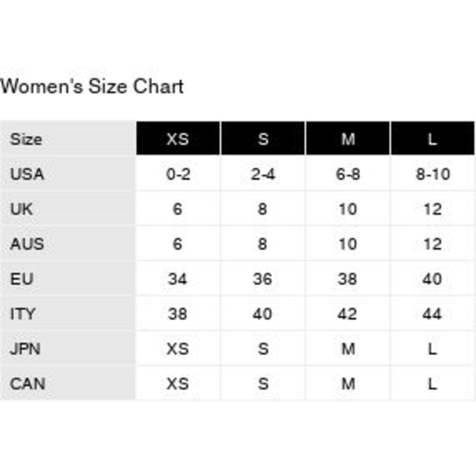This screenshot has height=476, width=476.
Task: Click the Women's Size Chart title
Action: (x=92, y=87)
